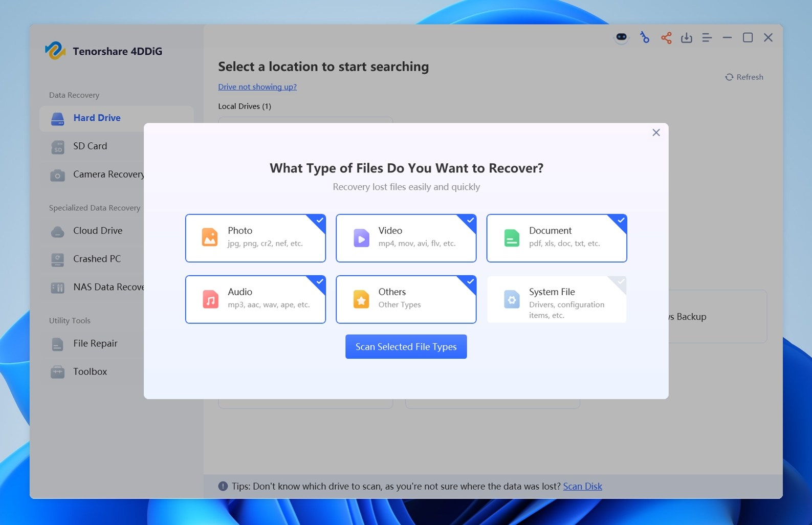The height and width of the screenshot is (525, 812).
Task: Click the red Audio music-note icon
Action: point(210,299)
